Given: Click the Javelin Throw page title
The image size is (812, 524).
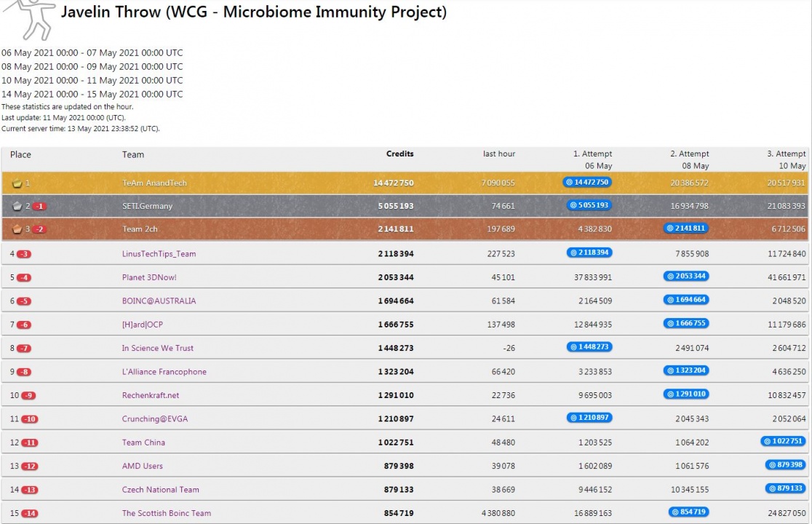Looking at the screenshot, I should point(254,12).
